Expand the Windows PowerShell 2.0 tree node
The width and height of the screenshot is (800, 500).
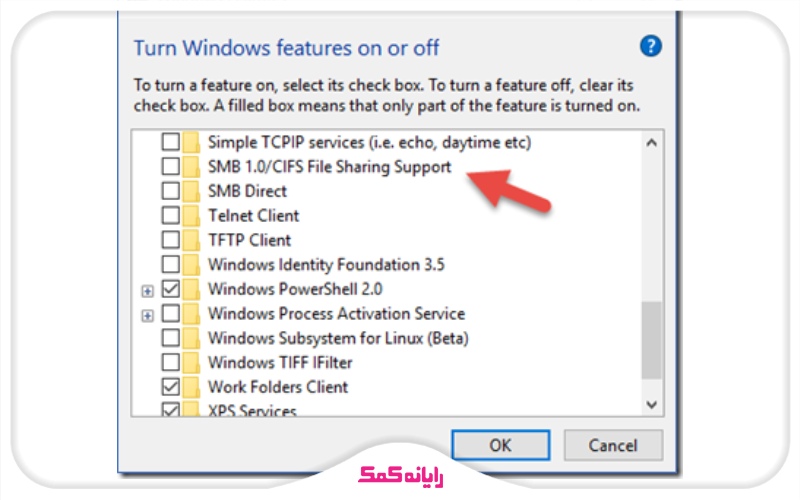tap(148, 290)
